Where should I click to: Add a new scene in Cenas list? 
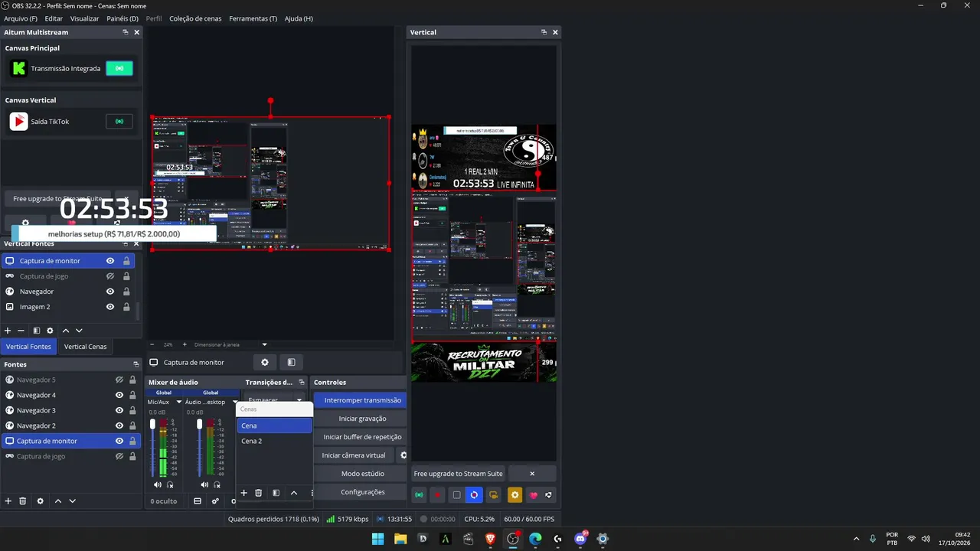tap(244, 493)
